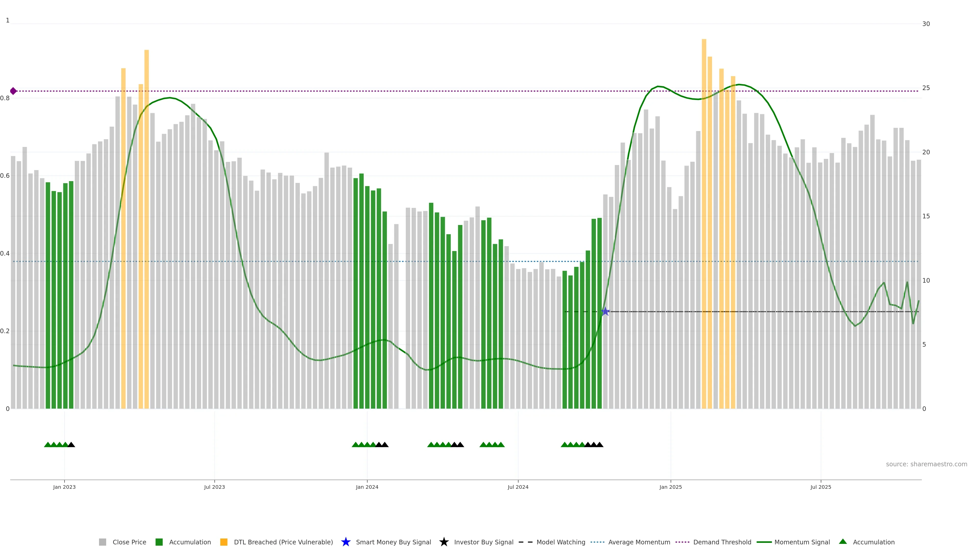Click the Model Watching dashed legend icon
The image size is (980, 551).
point(525,542)
